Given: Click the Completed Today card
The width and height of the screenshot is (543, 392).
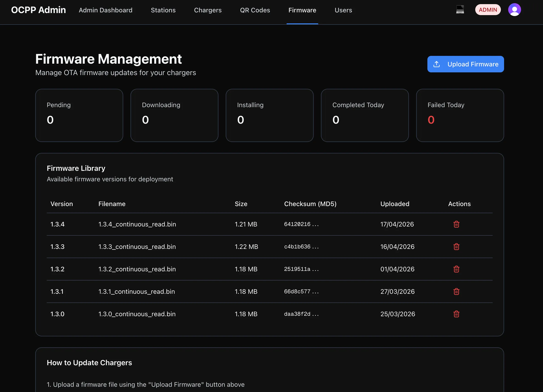Looking at the screenshot, I should 365,115.
